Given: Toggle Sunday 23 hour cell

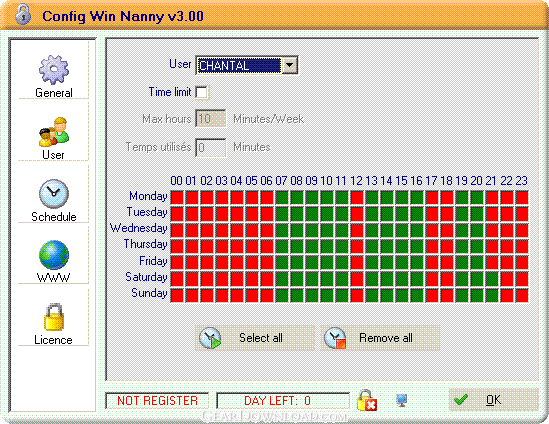Looking at the screenshot, I should click(x=522, y=296).
